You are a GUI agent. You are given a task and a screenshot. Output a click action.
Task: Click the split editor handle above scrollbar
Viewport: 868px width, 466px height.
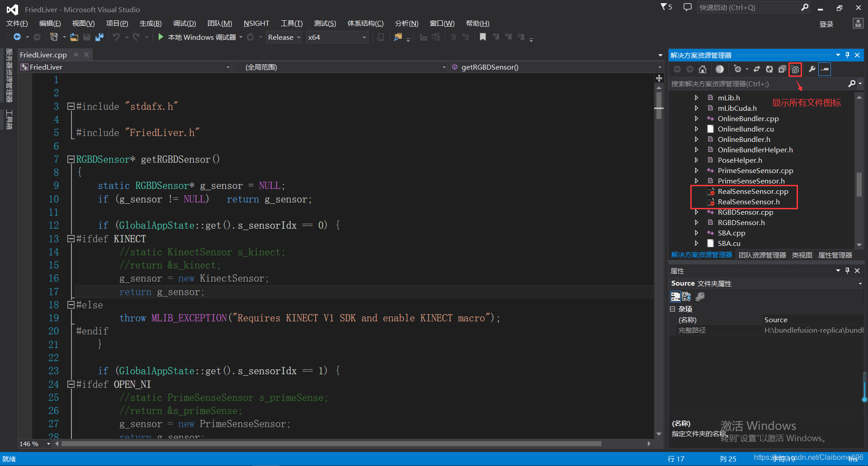coord(659,78)
